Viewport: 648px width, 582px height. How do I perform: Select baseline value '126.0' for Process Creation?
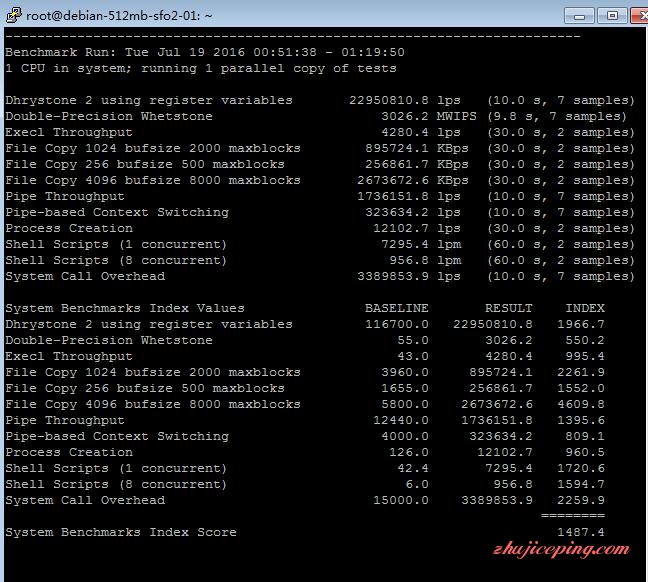409,453
